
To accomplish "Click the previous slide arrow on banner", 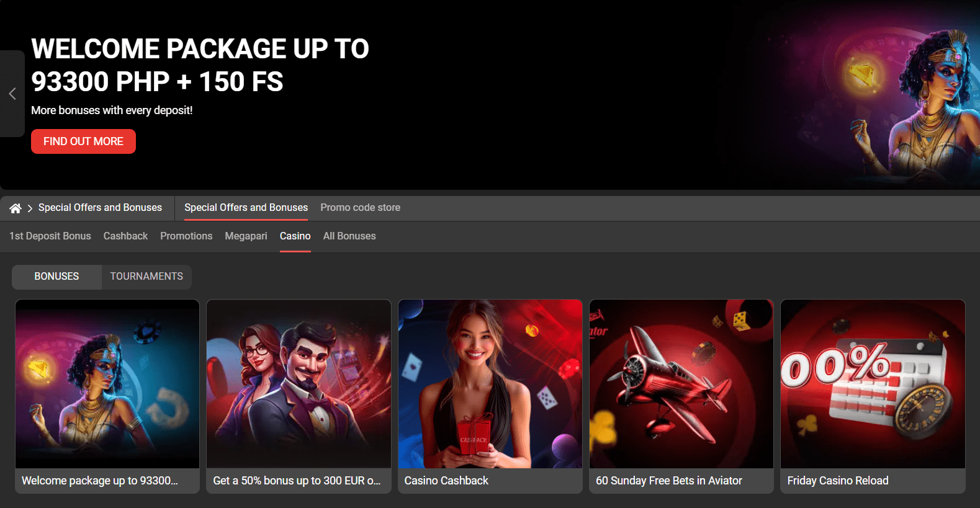I will [12, 94].
